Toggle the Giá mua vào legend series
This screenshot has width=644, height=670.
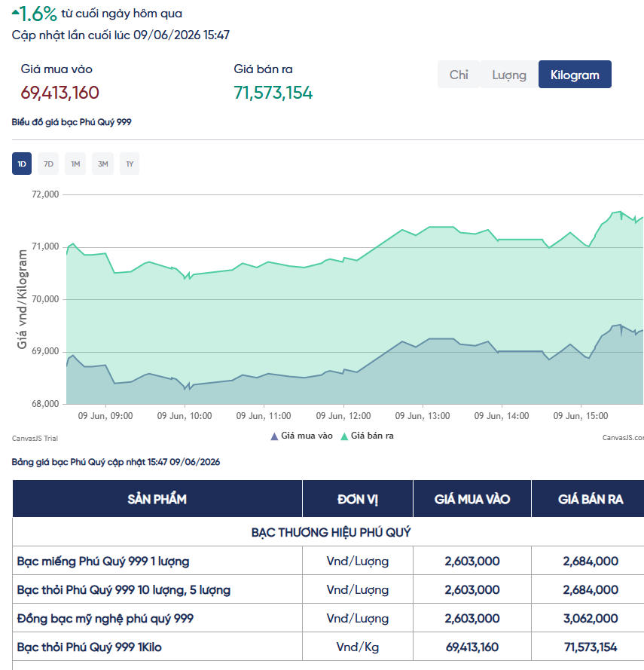tap(302, 436)
